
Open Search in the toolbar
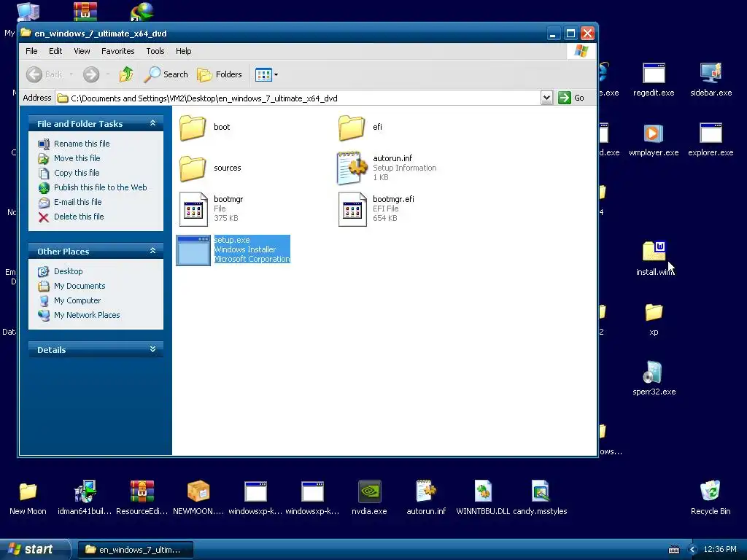[166, 74]
